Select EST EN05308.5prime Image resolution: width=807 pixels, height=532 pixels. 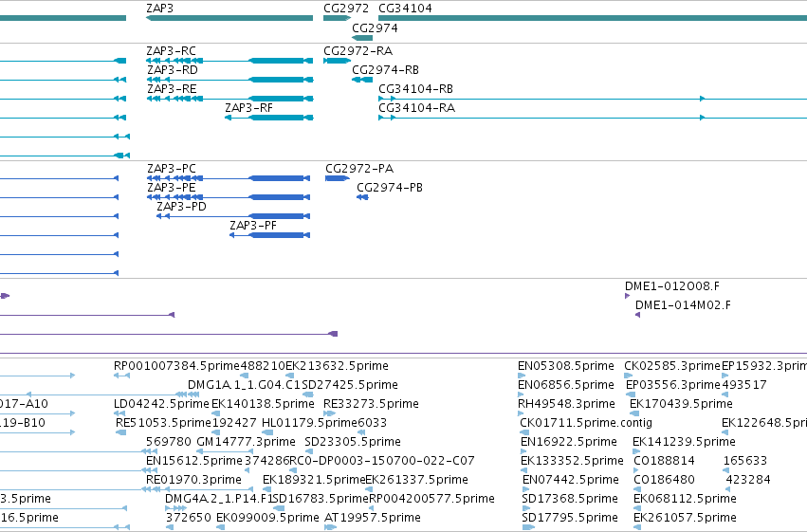(x=566, y=366)
